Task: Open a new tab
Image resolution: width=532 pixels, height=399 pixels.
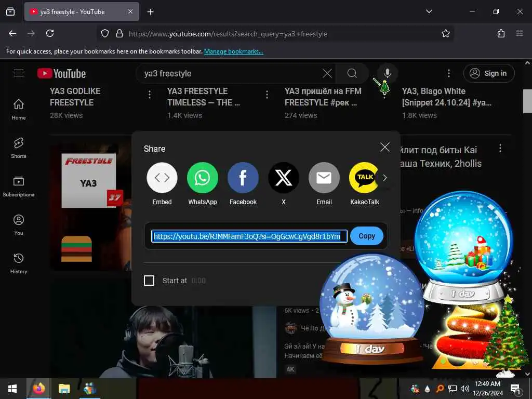Action: 150,12
